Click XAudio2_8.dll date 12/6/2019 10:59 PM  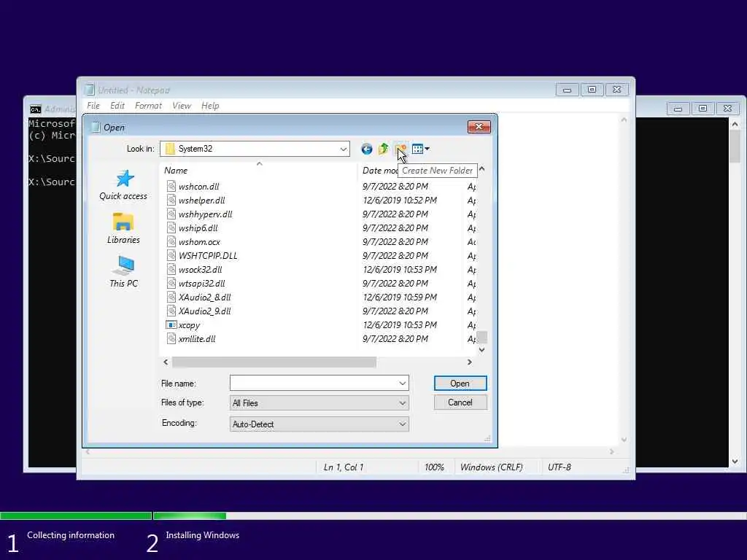[400, 297]
